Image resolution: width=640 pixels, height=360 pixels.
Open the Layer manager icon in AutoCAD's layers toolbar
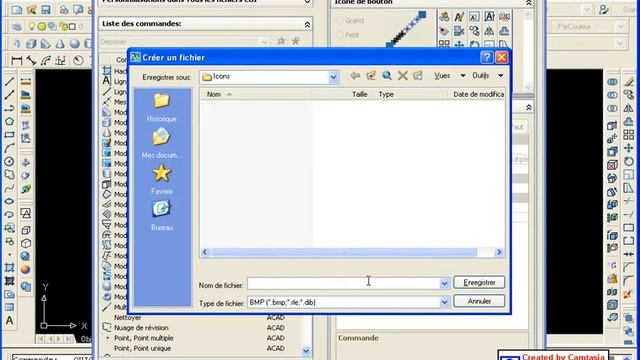[x=16, y=27]
